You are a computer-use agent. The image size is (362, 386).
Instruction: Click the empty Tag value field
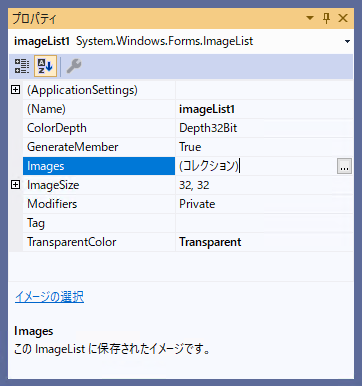pyautogui.click(x=264, y=223)
